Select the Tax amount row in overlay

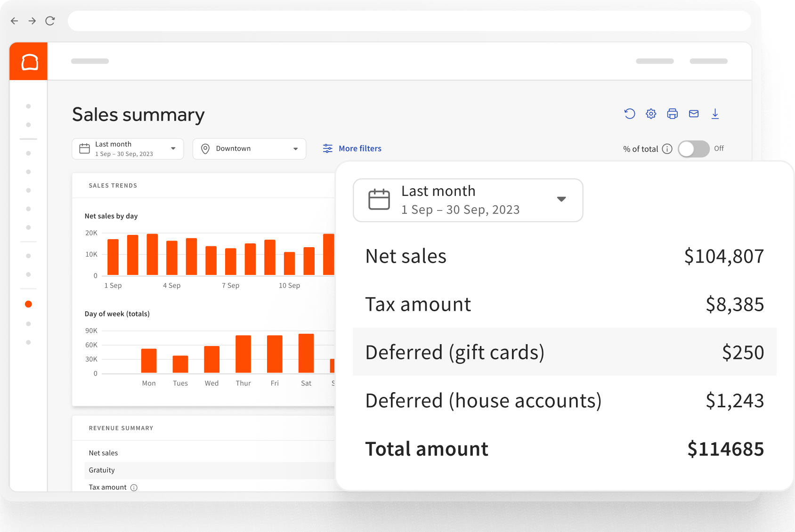565,304
